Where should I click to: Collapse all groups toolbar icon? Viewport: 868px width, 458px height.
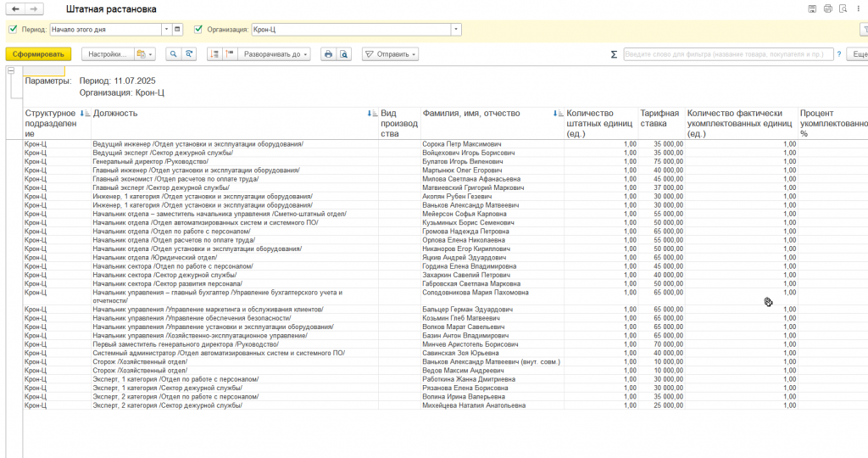(x=214, y=54)
